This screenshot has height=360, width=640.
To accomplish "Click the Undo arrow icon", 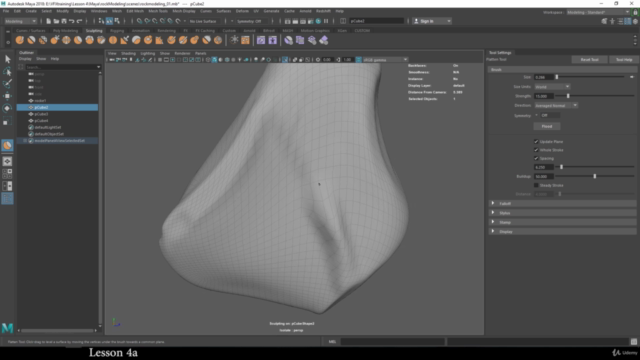I will [x=71, y=21].
